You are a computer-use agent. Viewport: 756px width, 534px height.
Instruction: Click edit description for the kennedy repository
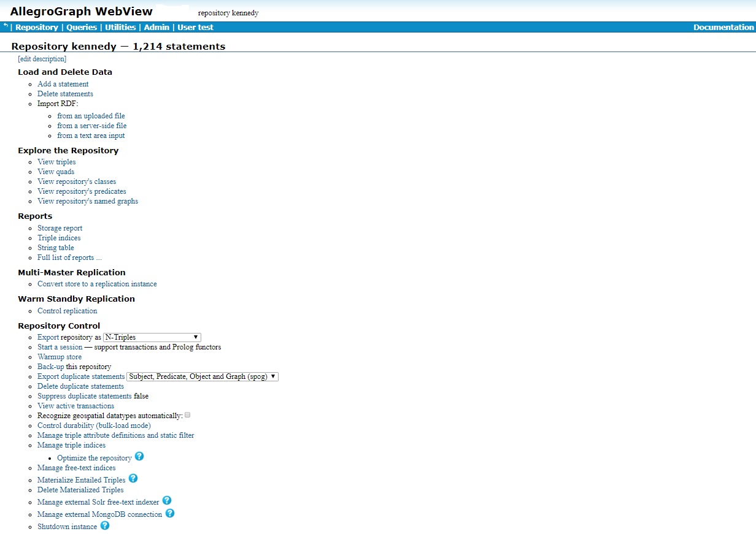[42, 58]
